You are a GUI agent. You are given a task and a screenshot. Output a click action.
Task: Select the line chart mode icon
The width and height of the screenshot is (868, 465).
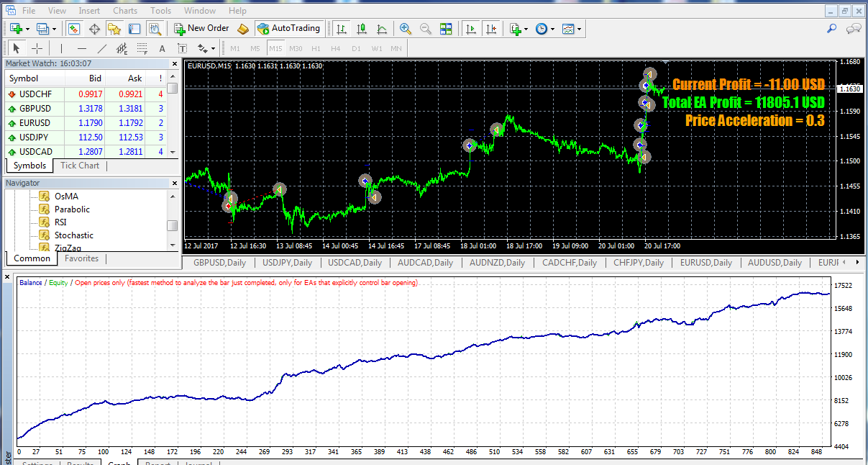coord(382,29)
